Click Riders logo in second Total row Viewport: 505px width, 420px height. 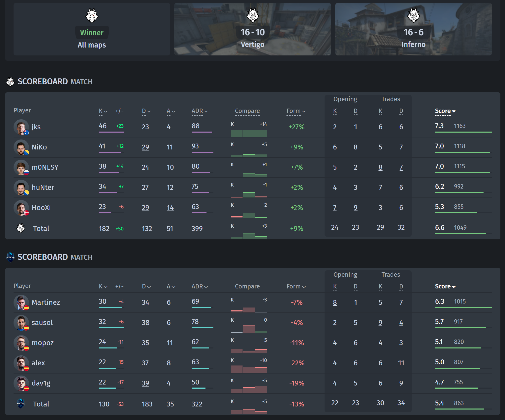[x=21, y=404]
